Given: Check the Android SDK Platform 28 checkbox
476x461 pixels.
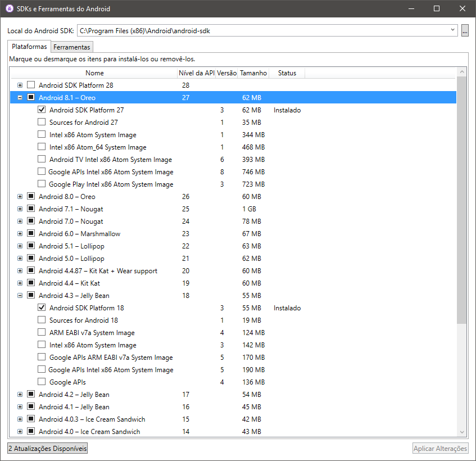Looking at the screenshot, I should pyautogui.click(x=31, y=85).
